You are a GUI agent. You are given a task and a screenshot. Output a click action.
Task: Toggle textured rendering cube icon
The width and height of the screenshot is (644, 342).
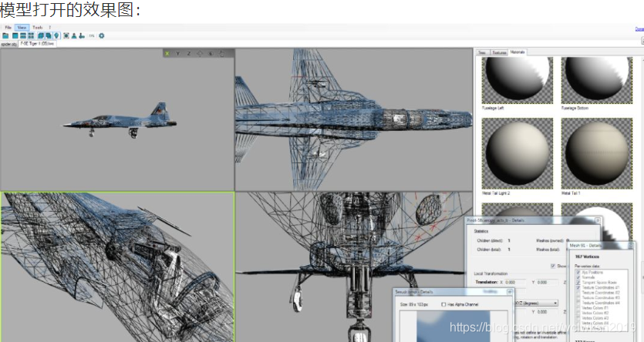tap(49, 35)
